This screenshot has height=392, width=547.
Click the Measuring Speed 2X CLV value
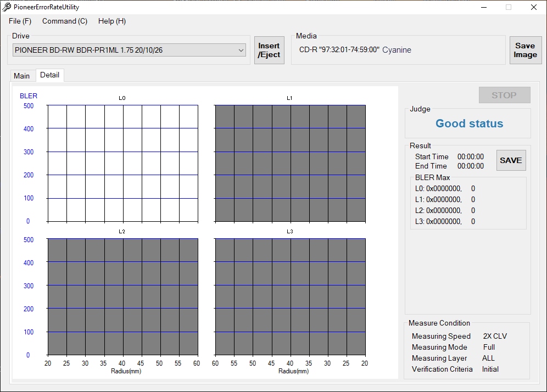[x=495, y=336]
